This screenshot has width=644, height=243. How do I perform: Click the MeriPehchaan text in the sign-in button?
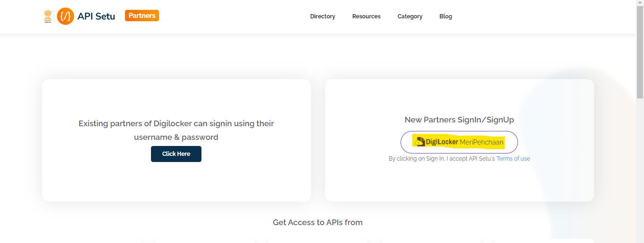click(481, 142)
